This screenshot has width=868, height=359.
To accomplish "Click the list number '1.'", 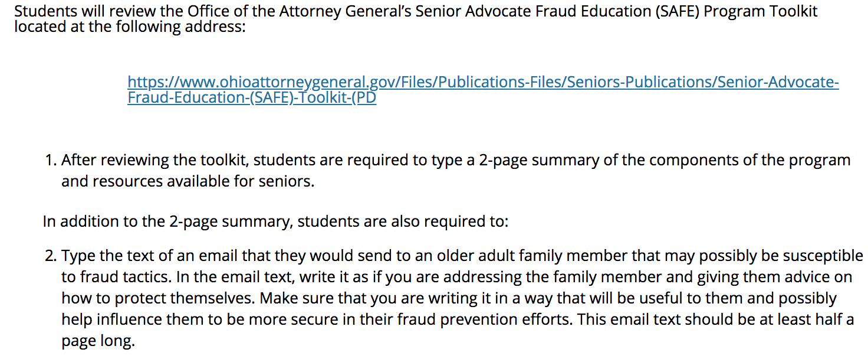I will click(x=51, y=160).
